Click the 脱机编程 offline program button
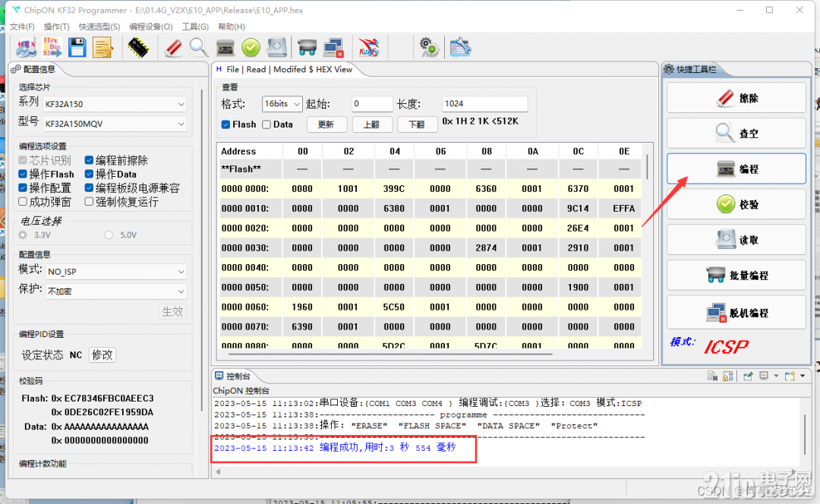820x504 pixels. coord(736,313)
